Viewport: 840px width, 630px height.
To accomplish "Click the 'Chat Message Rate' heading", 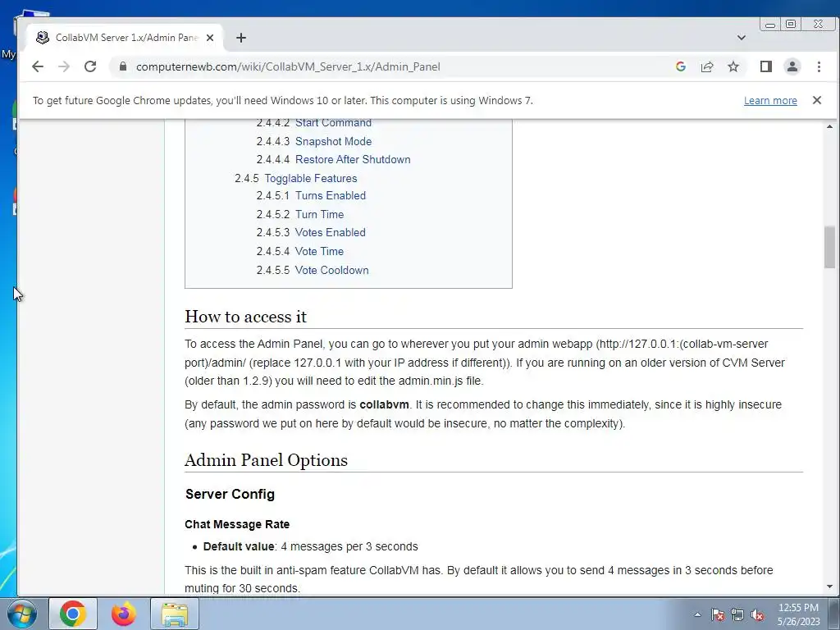I will pyautogui.click(x=237, y=524).
